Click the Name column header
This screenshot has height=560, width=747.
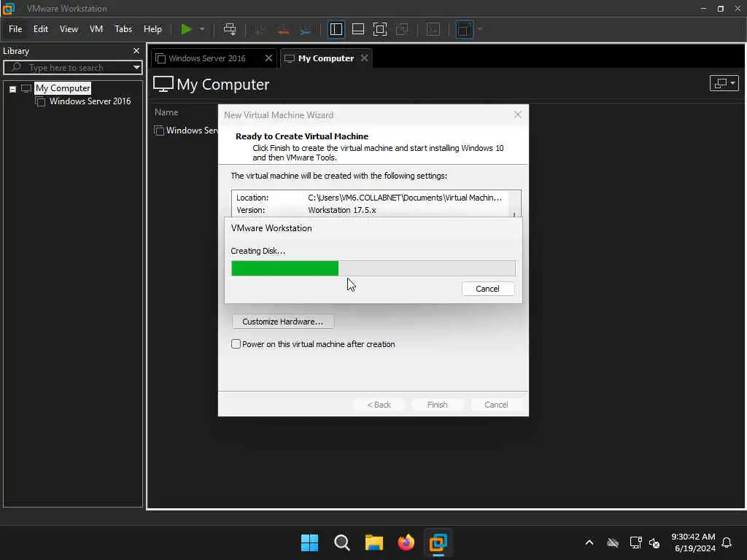[x=166, y=112]
